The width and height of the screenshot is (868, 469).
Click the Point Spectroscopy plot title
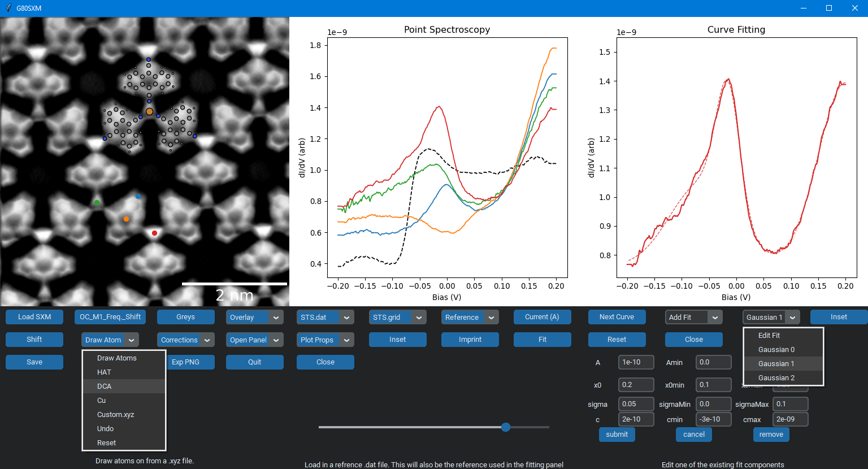[x=447, y=29]
